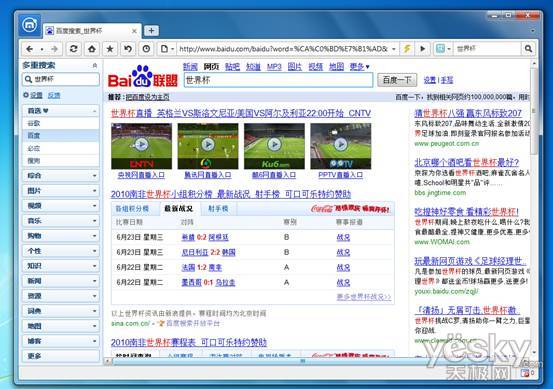Run search with toolbar magnifier icon
Image resolution: width=553 pixels, height=389 pixels.
pos(528,49)
